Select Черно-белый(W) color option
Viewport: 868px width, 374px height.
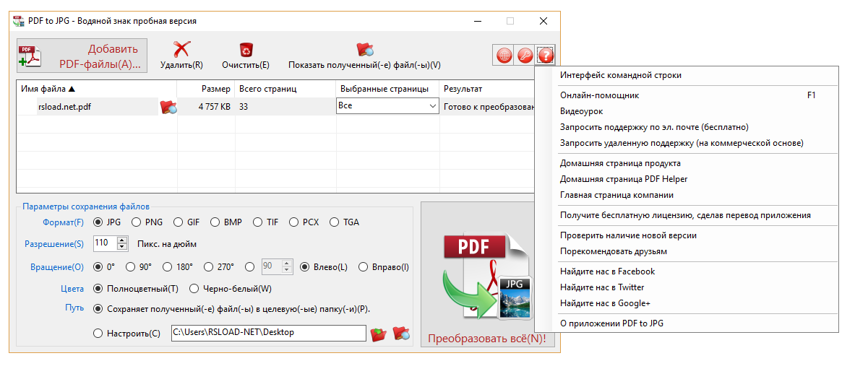[194, 289]
